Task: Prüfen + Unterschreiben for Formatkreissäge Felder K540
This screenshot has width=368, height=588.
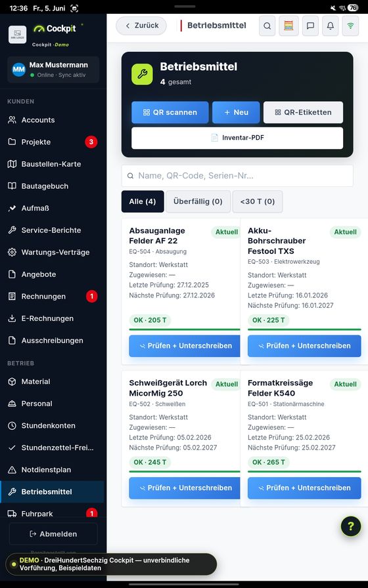Action: [304, 488]
